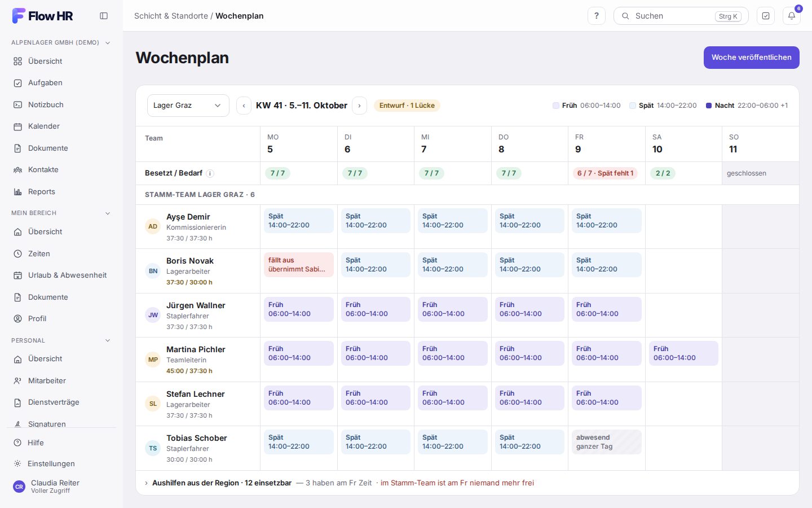Open the Lager Graz location dropdown
Viewport: 812px width, 508px height.
pos(188,106)
